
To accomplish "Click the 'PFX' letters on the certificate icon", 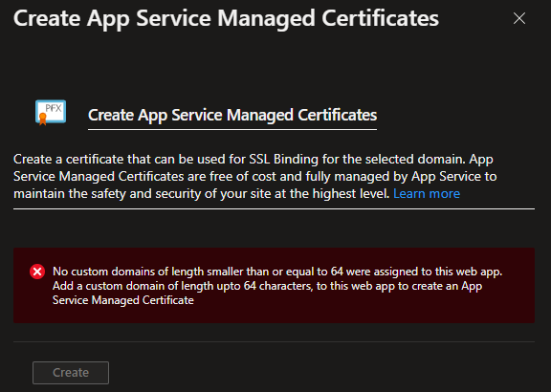I will coord(54,108).
